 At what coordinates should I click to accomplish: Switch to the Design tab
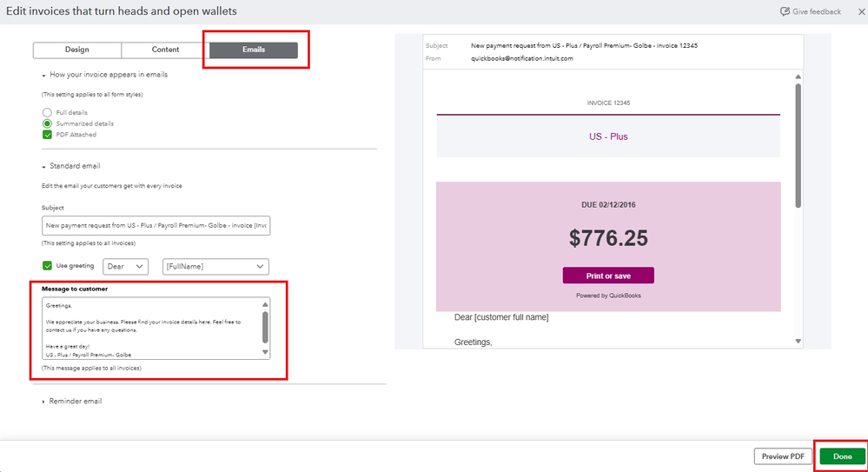pos(77,50)
